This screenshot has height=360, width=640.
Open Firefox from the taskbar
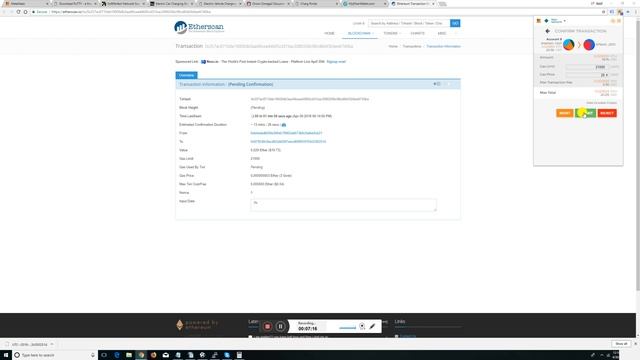tap(153, 355)
